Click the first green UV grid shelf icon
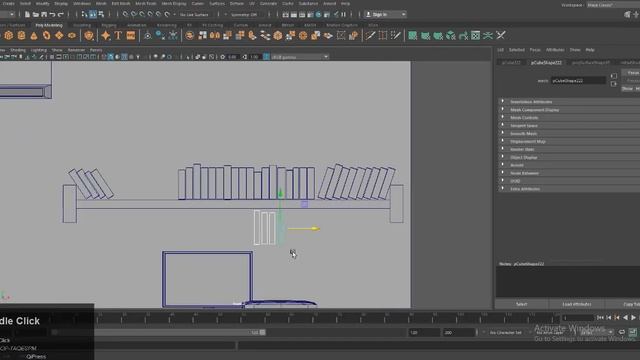The width and height of the screenshot is (640, 360). pos(413,36)
